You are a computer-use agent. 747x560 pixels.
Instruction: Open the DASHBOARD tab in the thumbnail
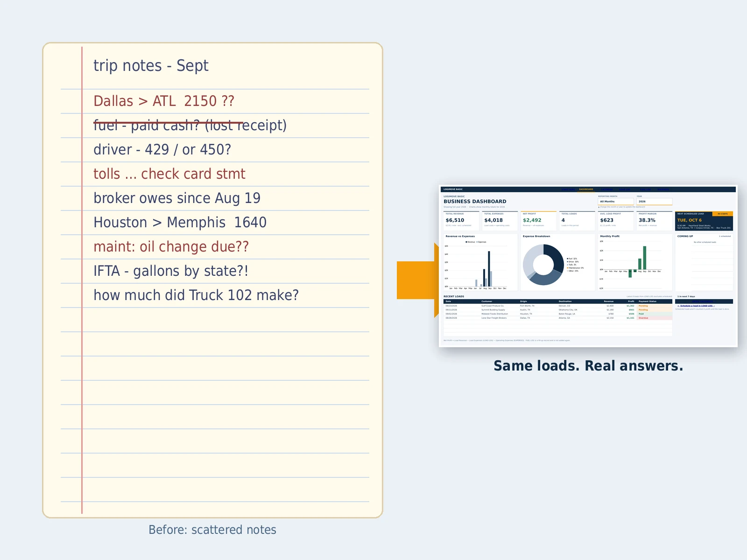[586, 189]
